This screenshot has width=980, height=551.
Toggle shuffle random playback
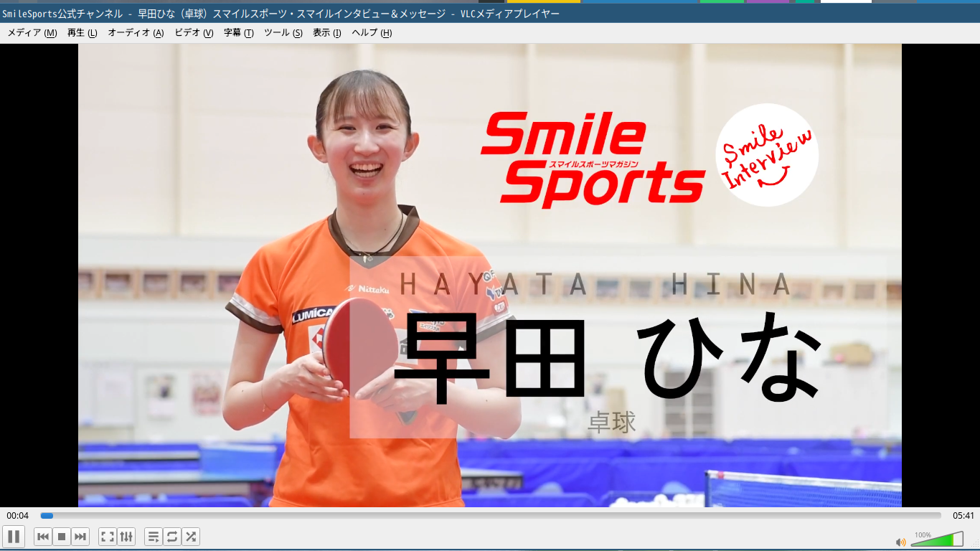[191, 537]
